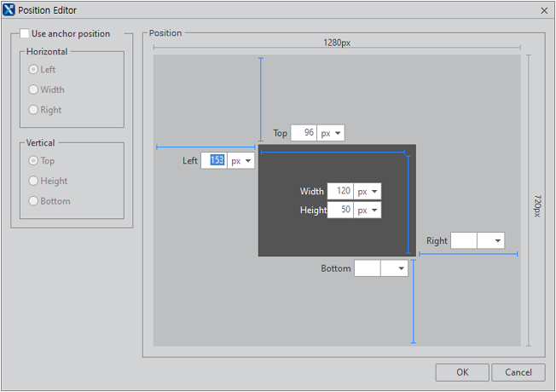Image resolution: width=556 pixels, height=392 pixels.
Task: Open the Left unit dropdown
Action: (240, 161)
